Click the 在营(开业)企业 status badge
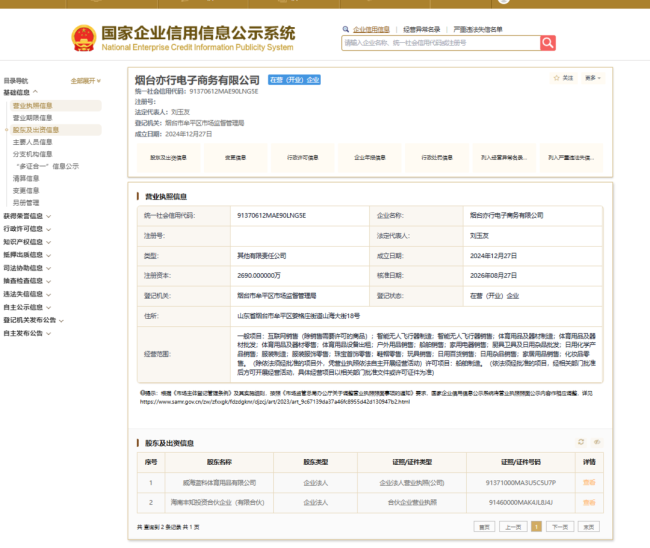This screenshot has height=548, width=650. pyautogui.click(x=294, y=80)
